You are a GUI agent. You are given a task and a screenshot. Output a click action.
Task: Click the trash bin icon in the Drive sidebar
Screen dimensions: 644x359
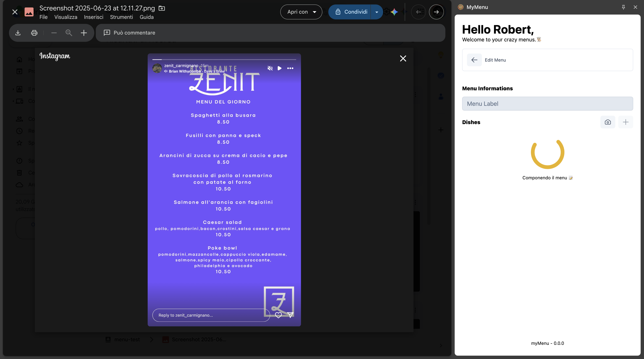(x=19, y=173)
